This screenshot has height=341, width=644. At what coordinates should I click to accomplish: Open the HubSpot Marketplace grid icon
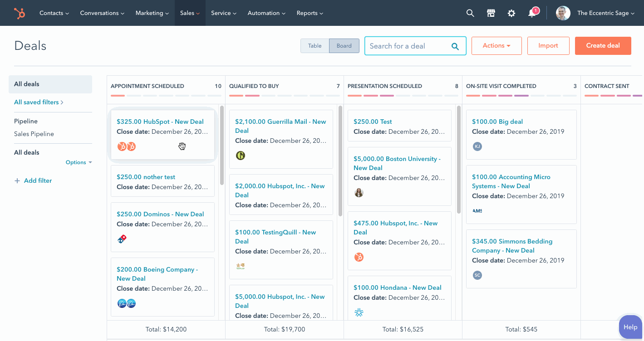[491, 13]
